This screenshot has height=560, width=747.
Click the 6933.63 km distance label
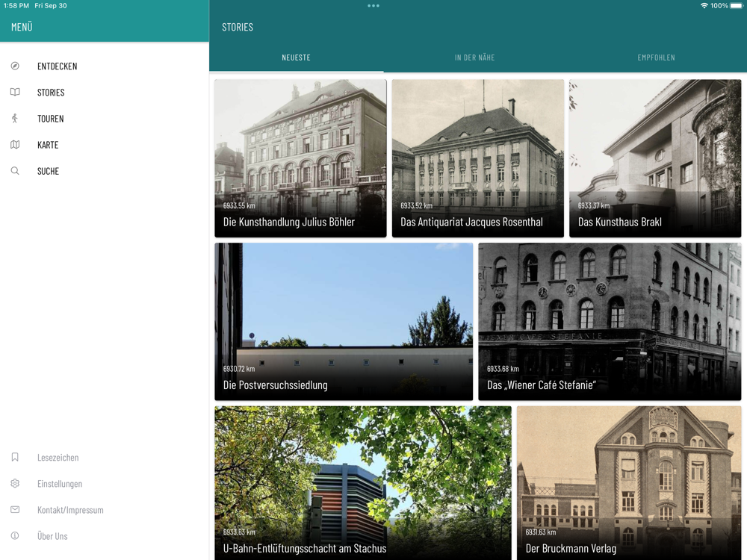pos(239,532)
